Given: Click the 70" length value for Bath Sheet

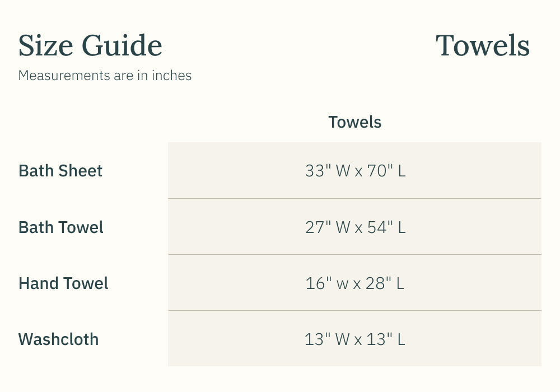Looking at the screenshot, I should click(380, 171).
